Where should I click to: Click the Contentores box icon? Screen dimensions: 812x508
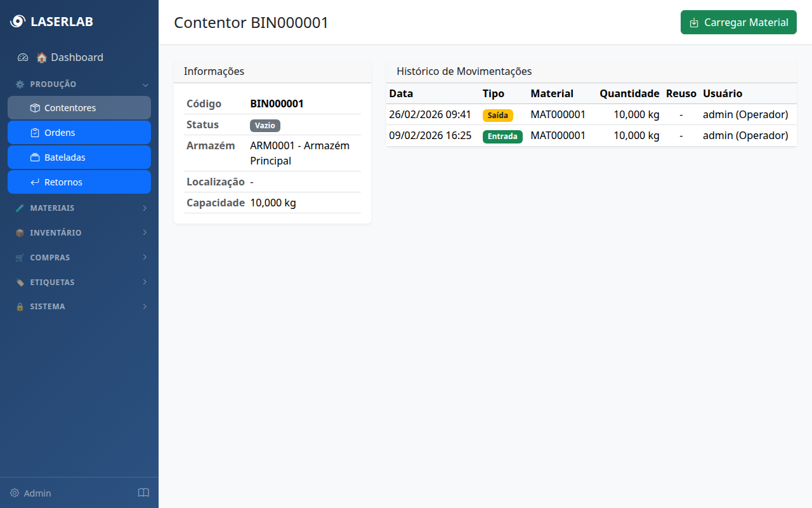35,108
